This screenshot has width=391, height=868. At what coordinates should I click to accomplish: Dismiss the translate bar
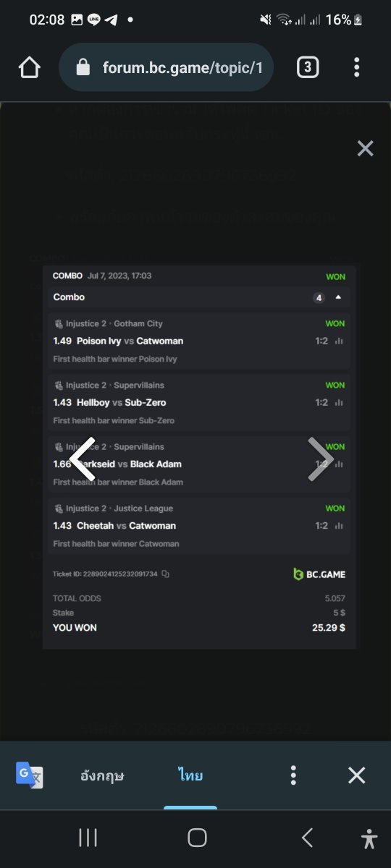[356, 775]
